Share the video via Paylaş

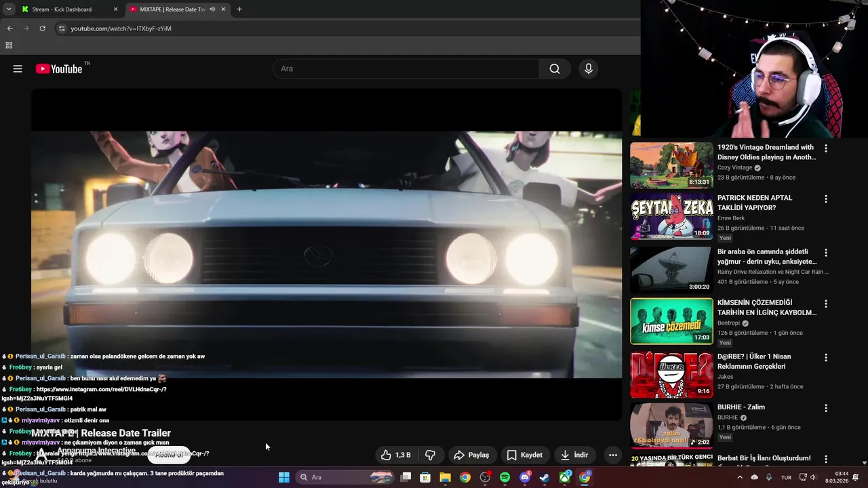pos(472,455)
